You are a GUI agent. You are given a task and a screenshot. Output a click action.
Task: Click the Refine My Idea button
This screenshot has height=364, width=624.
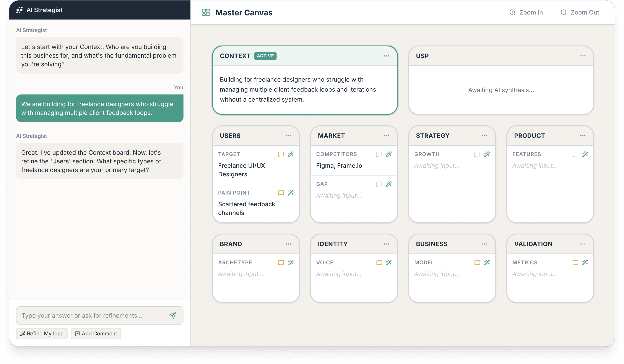42,333
